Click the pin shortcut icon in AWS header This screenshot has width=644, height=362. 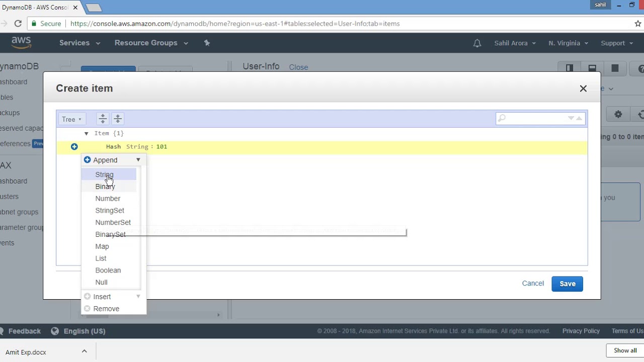[207, 43]
